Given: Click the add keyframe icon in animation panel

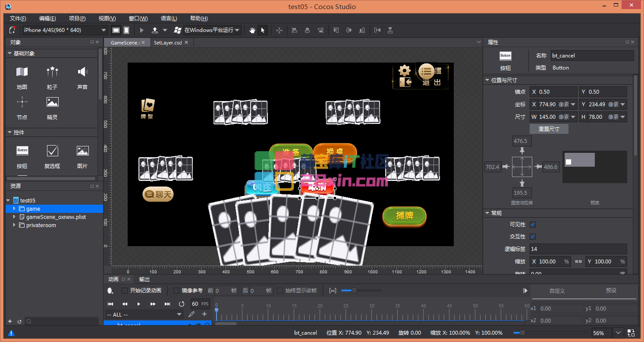Looking at the screenshot, I should coord(110,291).
